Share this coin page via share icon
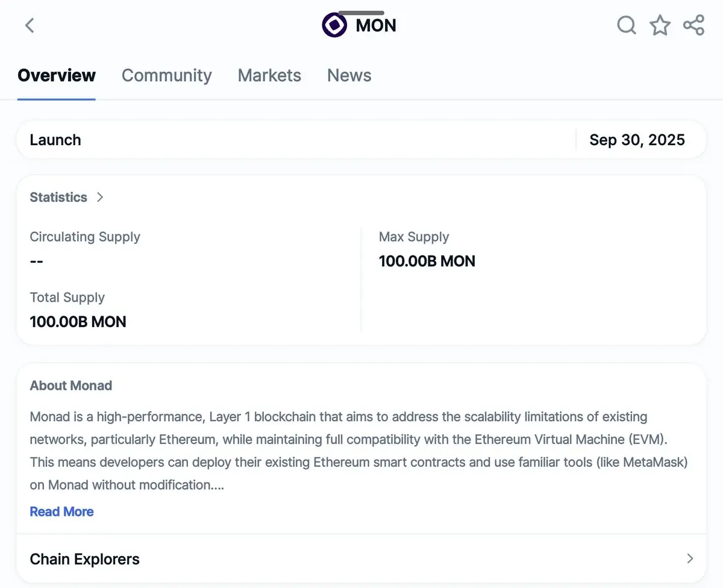Viewport: 723px width, 588px height. (x=693, y=25)
